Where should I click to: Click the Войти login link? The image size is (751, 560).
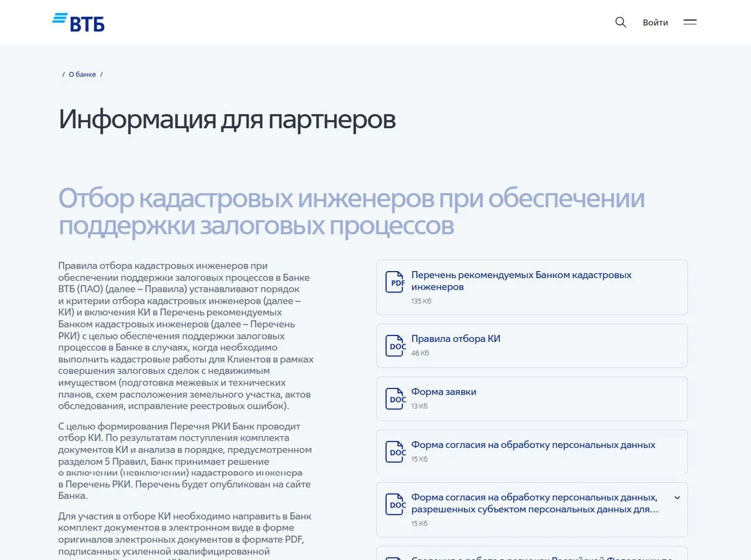(x=655, y=22)
